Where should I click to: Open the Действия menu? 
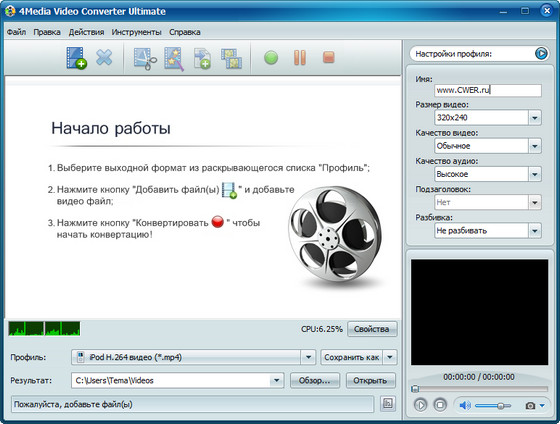86,32
